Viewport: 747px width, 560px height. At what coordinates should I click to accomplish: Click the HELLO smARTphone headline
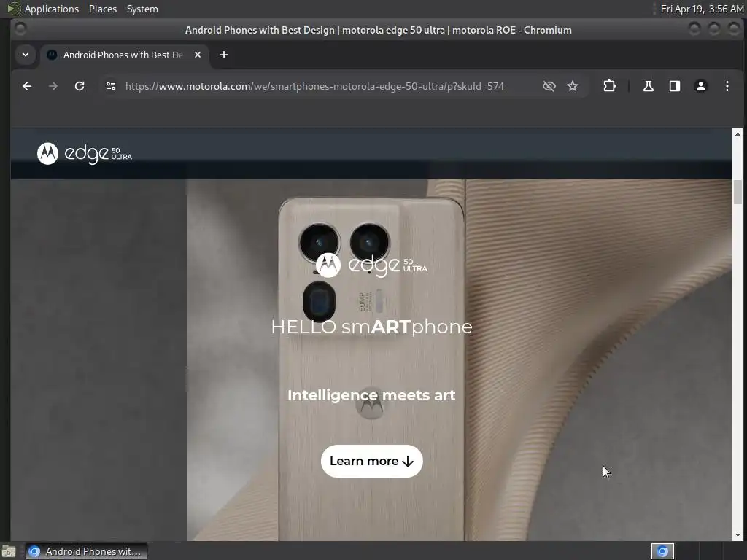coord(371,327)
